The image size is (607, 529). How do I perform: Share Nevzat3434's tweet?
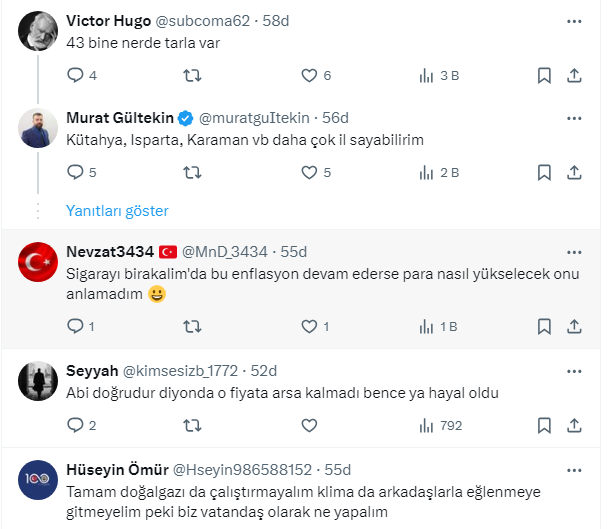coord(574,326)
